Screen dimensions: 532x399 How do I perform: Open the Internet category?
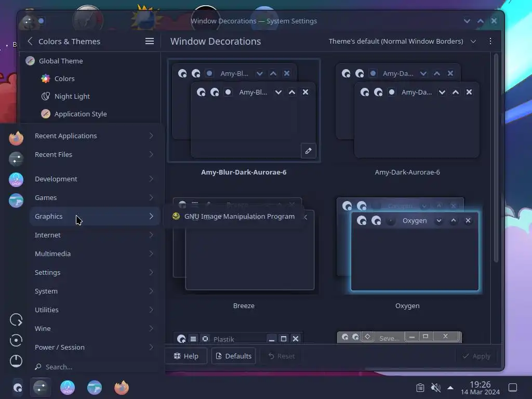tap(95, 235)
